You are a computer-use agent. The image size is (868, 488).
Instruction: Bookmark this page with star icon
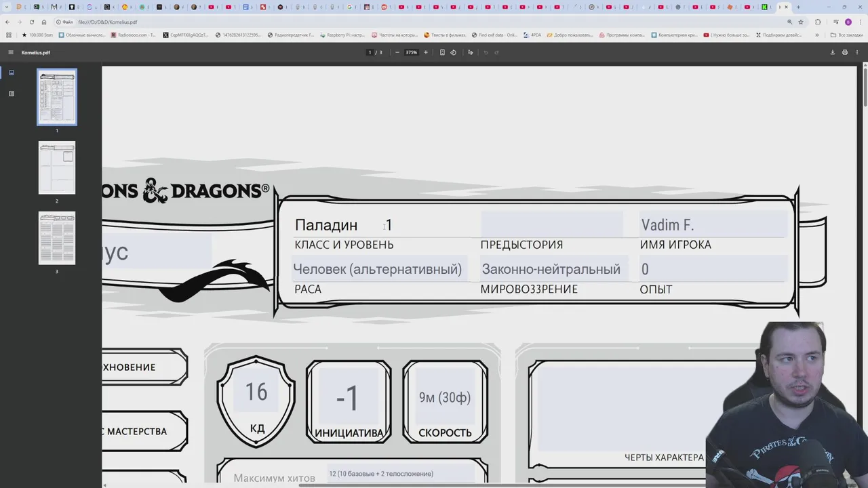click(x=801, y=22)
